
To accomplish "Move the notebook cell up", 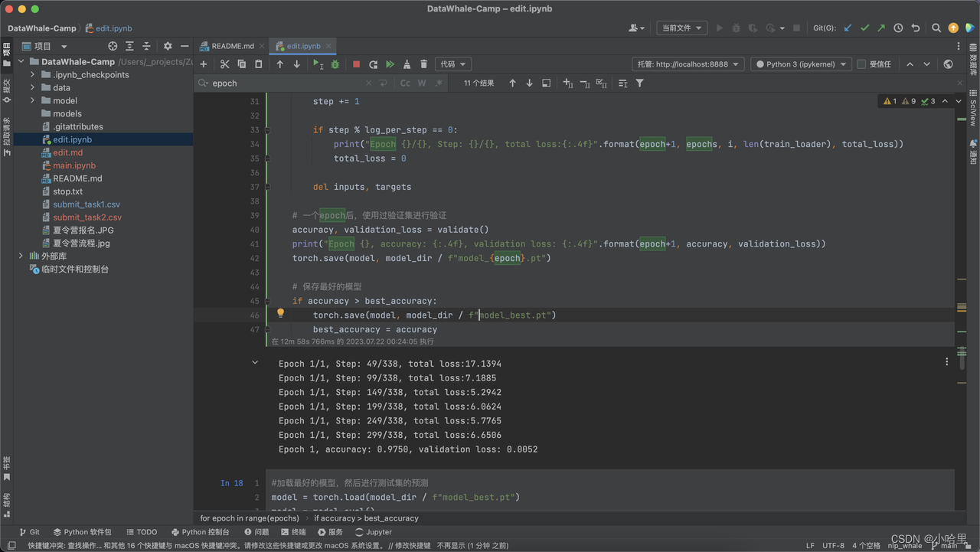I will click(279, 64).
